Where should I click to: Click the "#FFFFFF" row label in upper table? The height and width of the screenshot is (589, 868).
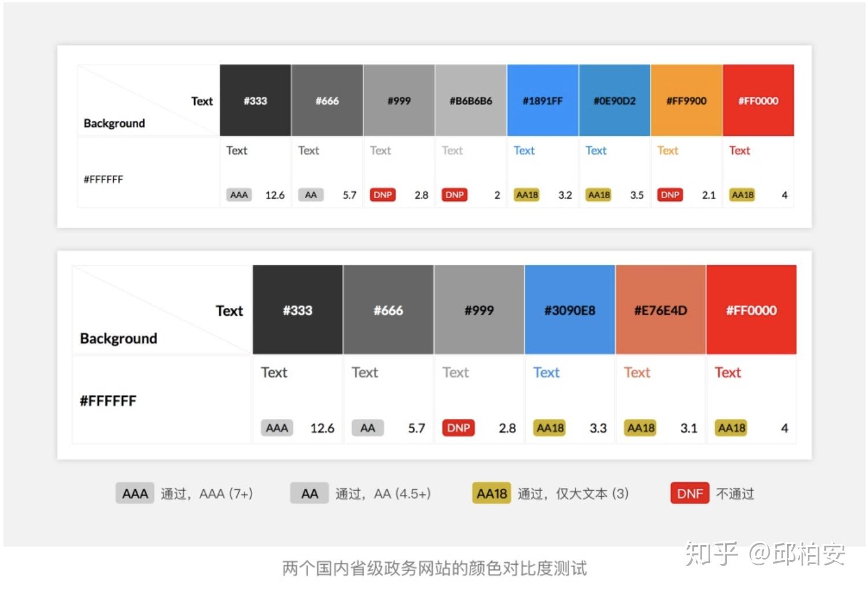coord(103,179)
